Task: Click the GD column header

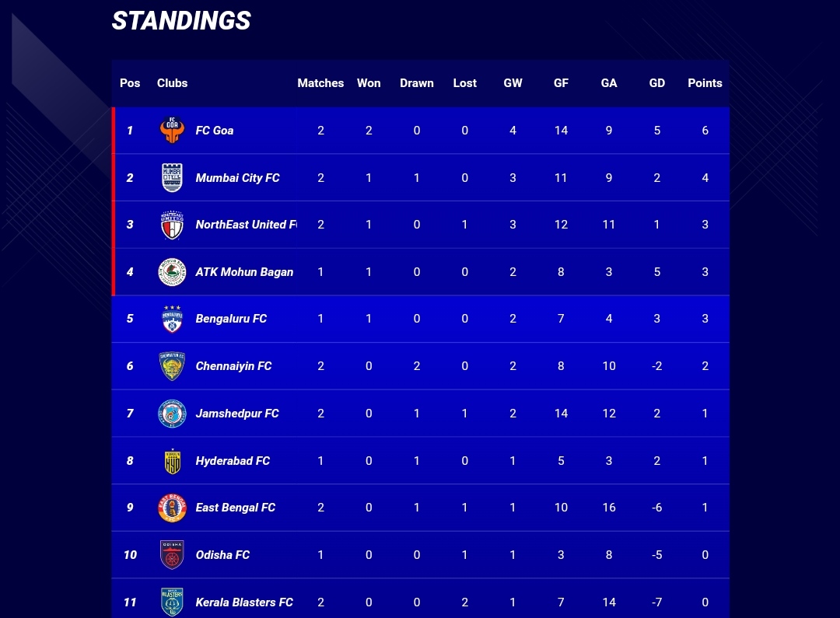Action: click(657, 83)
